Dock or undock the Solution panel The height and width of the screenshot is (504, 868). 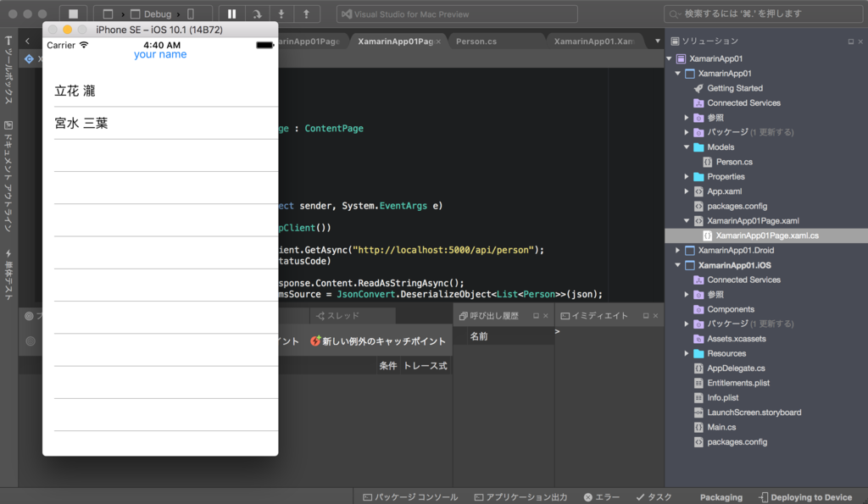click(851, 42)
